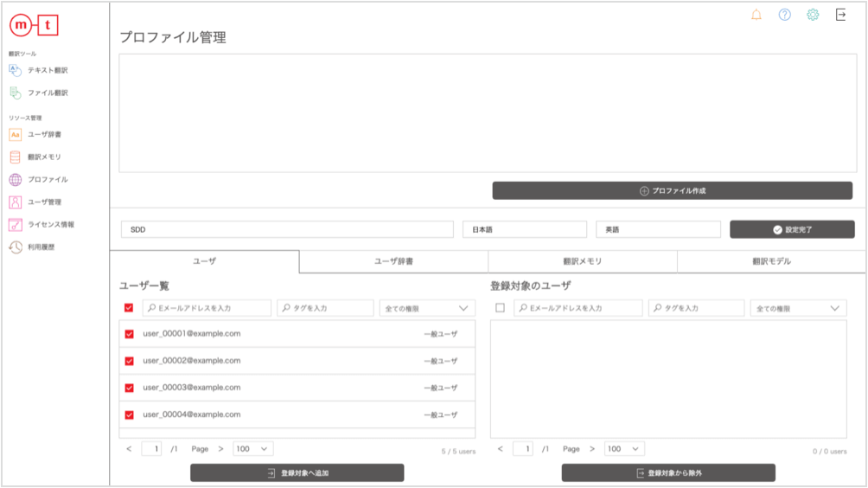Open the help question mark icon

click(x=784, y=15)
